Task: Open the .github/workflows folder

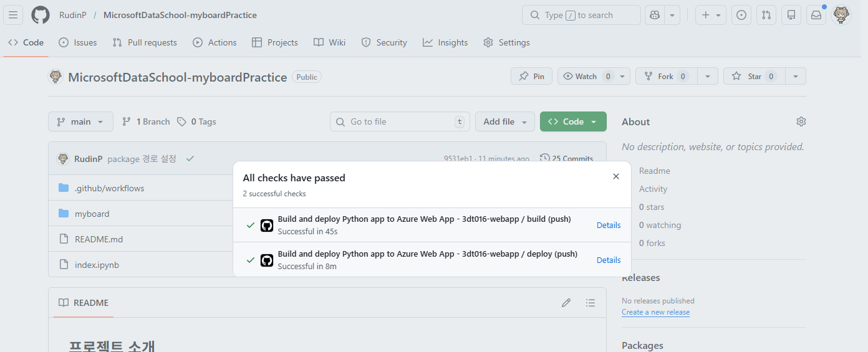Action: 109,188
